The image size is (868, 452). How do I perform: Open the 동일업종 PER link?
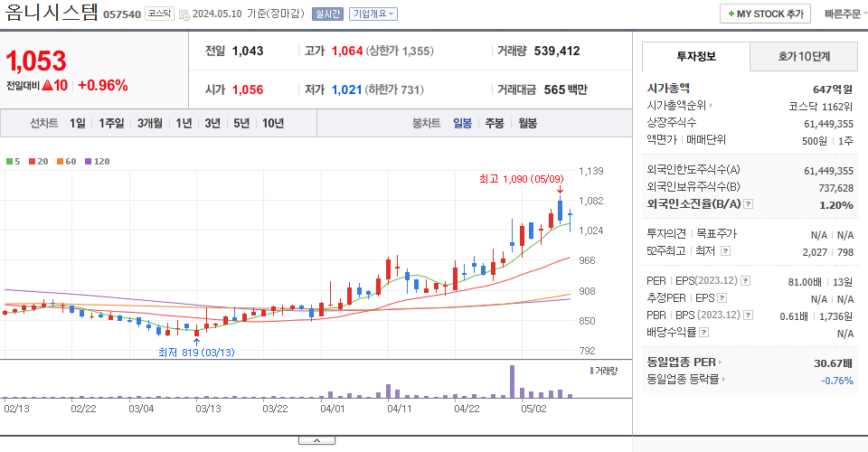click(x=684, y=363)
